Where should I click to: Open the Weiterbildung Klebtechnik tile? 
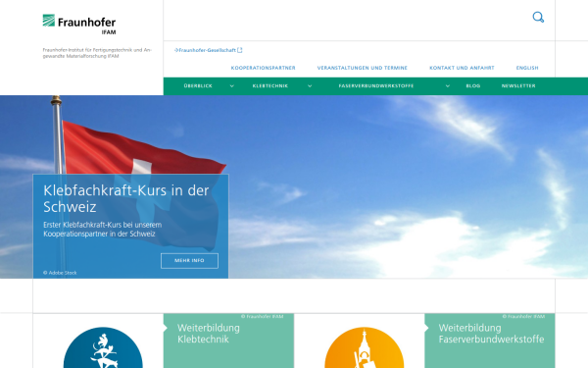(228, 341)
